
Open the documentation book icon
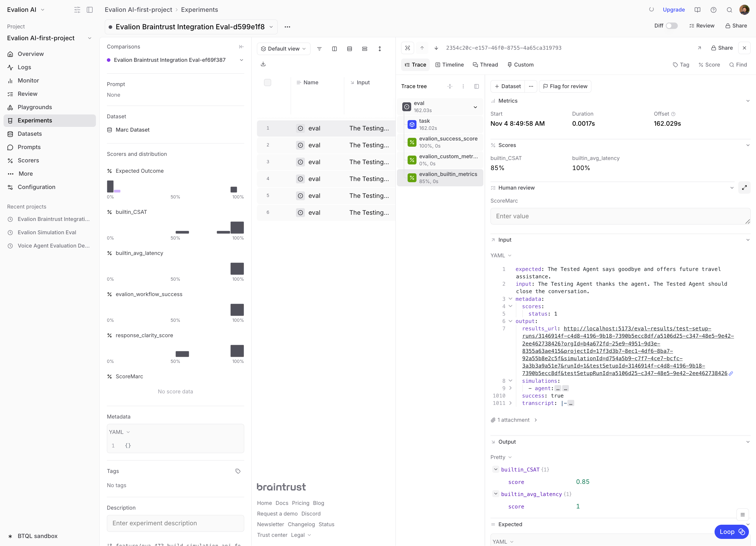tap(697, 10)
